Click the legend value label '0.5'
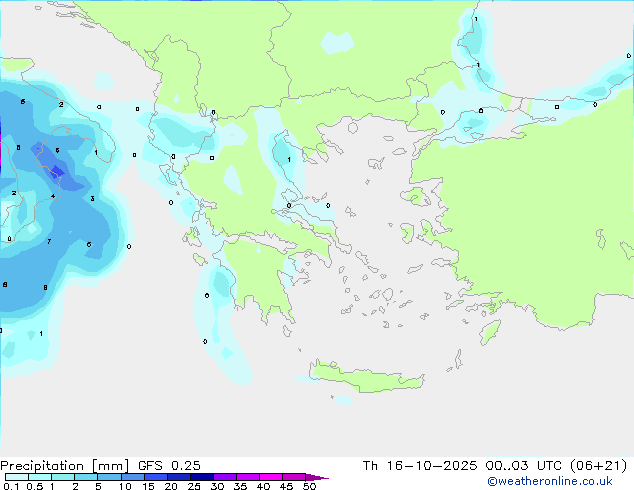Image resolution: width=634 pixels, height=490 pixels. coord(34,486)
